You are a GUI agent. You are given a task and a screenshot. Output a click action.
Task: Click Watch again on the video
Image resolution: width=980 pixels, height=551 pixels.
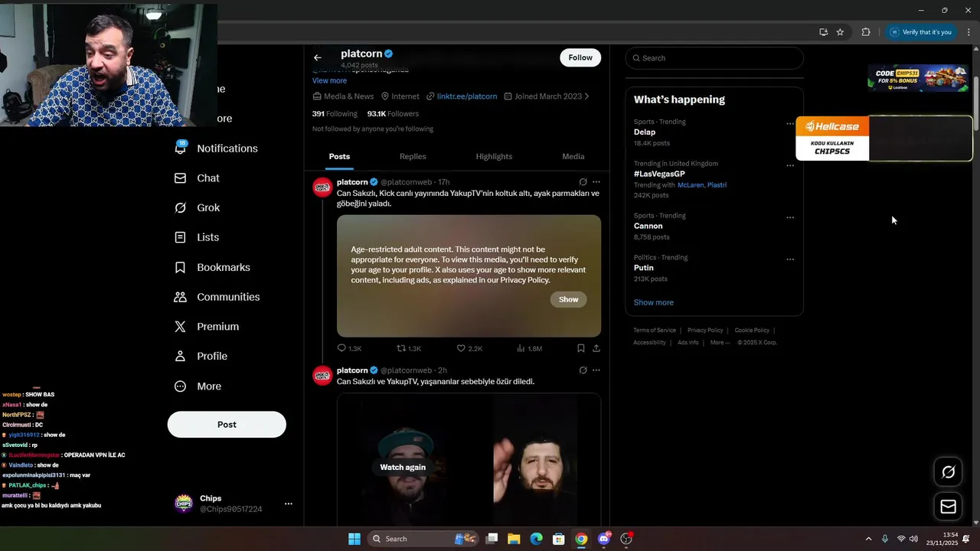403,467
